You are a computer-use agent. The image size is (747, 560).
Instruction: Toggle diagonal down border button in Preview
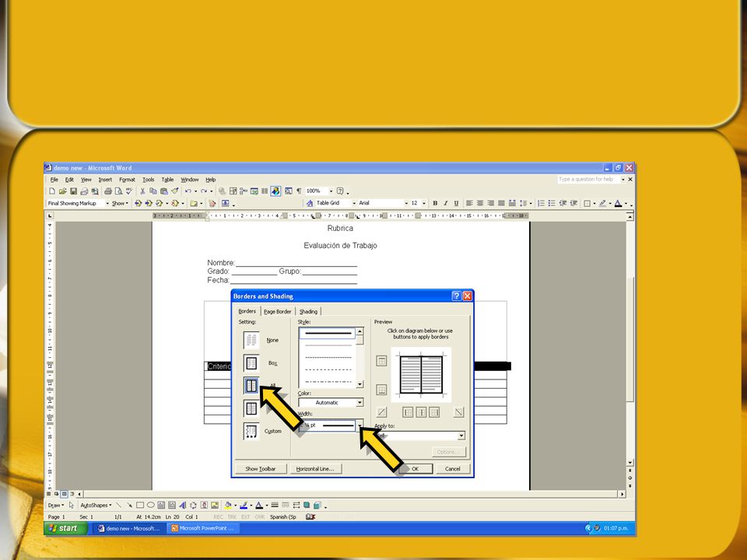458,412
